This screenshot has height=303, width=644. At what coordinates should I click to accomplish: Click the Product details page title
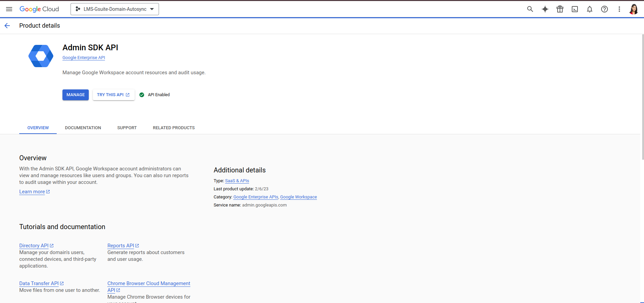point(39,26)
